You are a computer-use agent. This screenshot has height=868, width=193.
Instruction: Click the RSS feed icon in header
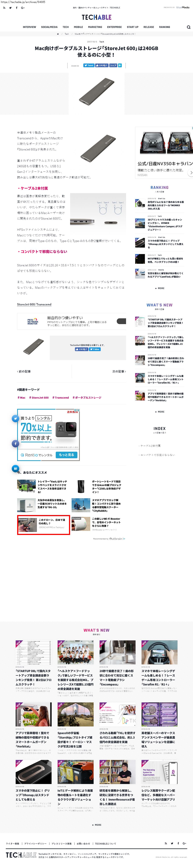[x=4, y=7]
